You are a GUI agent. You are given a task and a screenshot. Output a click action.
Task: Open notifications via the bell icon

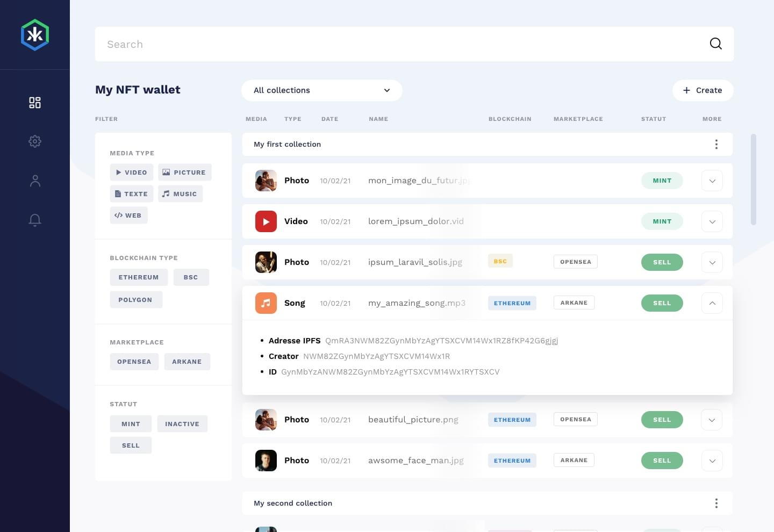click(35, 220)
